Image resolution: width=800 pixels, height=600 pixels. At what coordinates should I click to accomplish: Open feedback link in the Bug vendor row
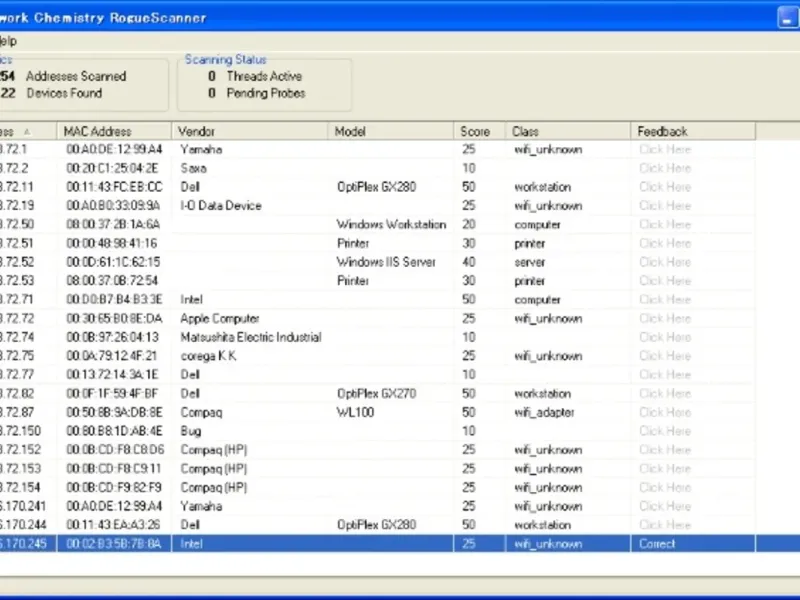pyautogui.click(x=665, y=431)
